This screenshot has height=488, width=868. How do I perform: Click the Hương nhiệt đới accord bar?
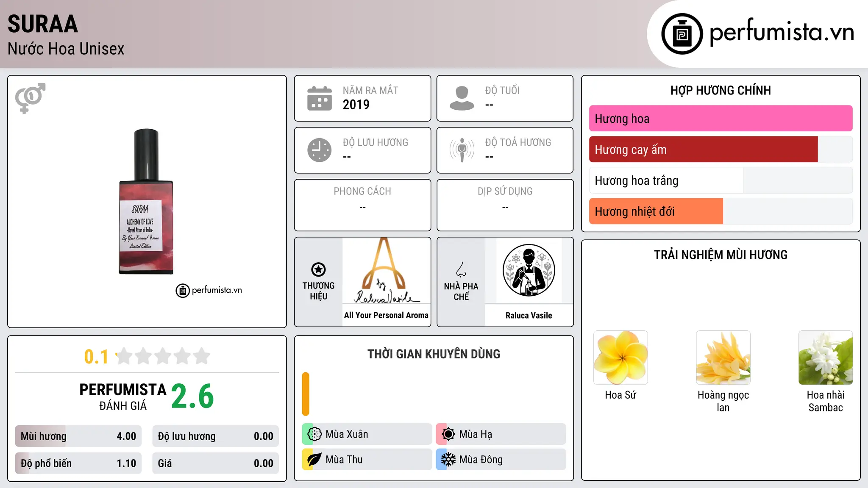click(x=721, y=211)
